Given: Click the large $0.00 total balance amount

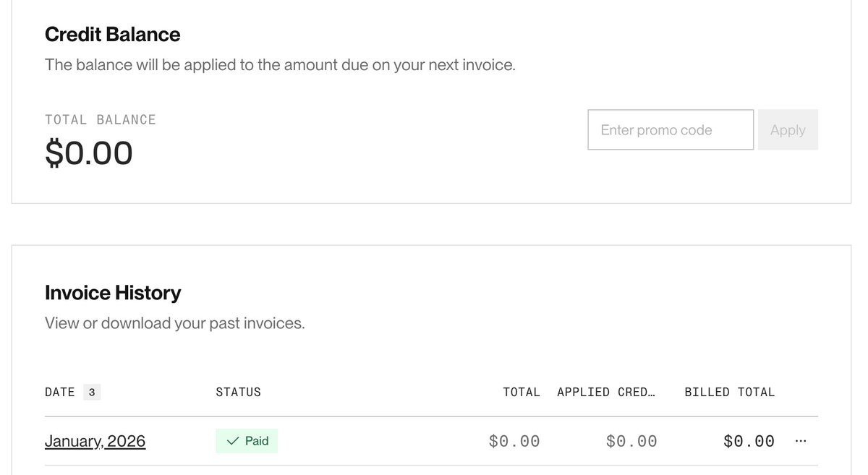Looking at the screenshot, I should coord(89,153).
